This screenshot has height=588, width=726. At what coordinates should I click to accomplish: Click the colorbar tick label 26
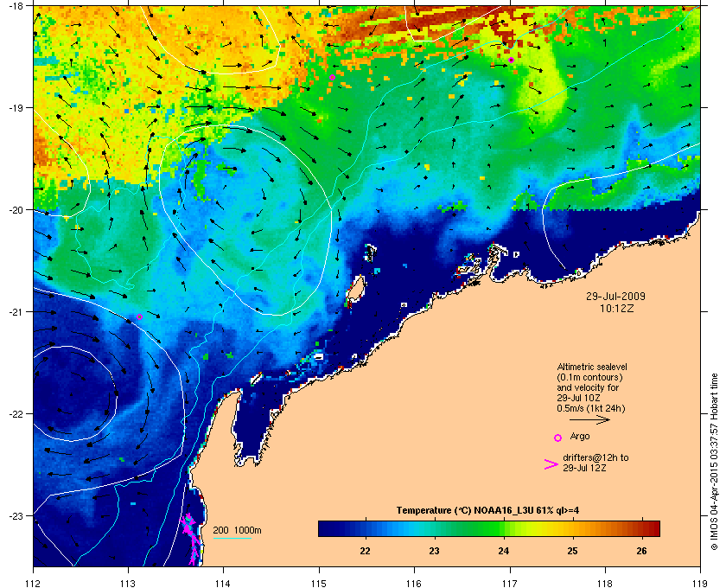641,551
